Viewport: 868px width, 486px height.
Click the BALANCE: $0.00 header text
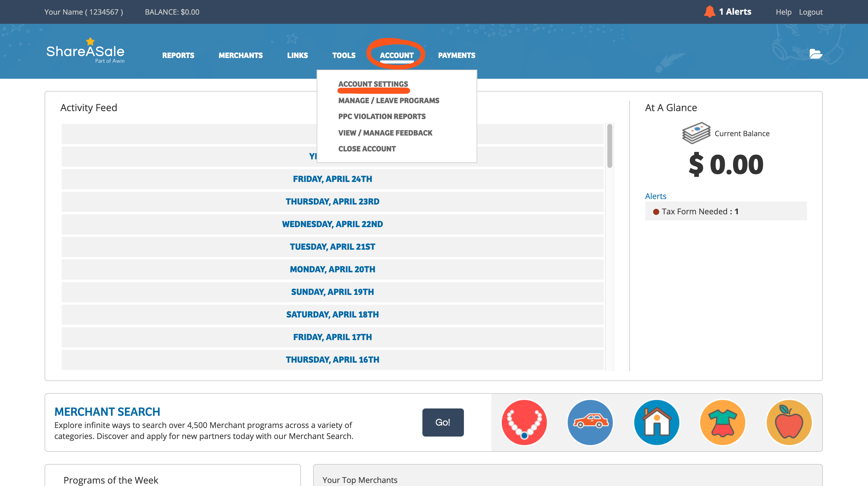pos(172,12)
